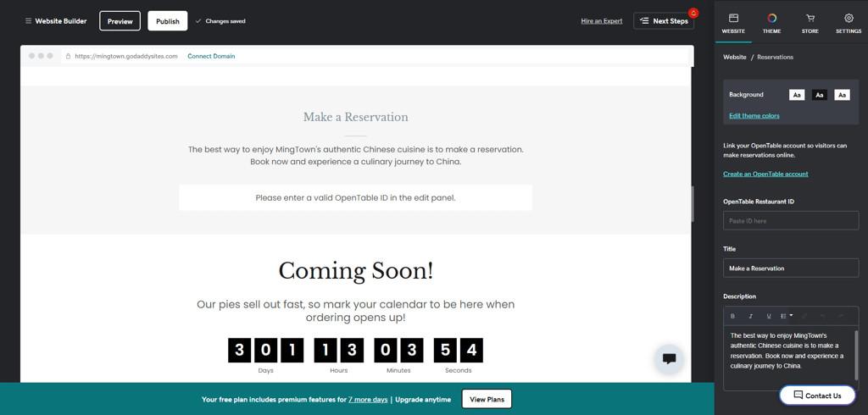Image resolution: width=868 pixels, height=415 pixels.
Task: Click the undo icon in the editor
Action: pyautogui.click(x=822, y=316)
